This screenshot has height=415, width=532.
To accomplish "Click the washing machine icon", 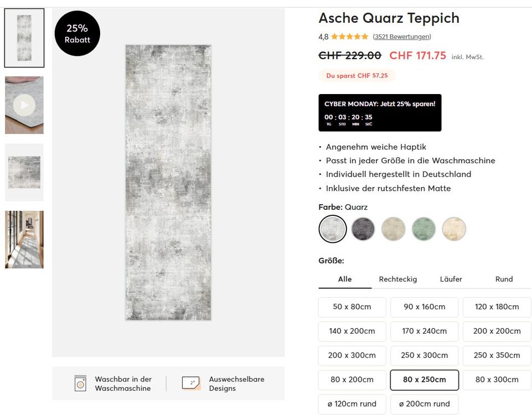I will (81, 383).
